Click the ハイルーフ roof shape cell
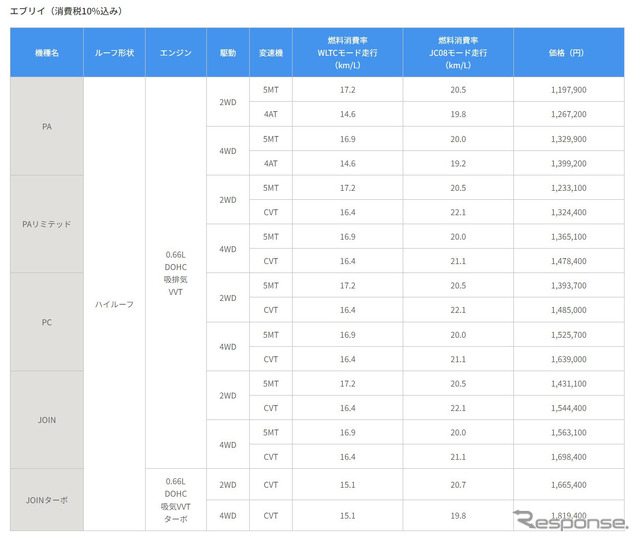This screenshot has width=640, height=542. pos(114,304)
